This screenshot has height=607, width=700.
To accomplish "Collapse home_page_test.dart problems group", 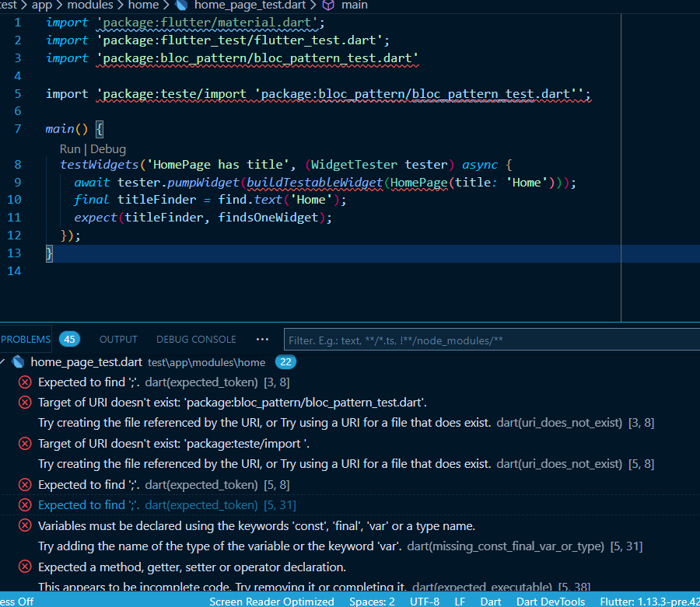I will (x=2, y=362).
